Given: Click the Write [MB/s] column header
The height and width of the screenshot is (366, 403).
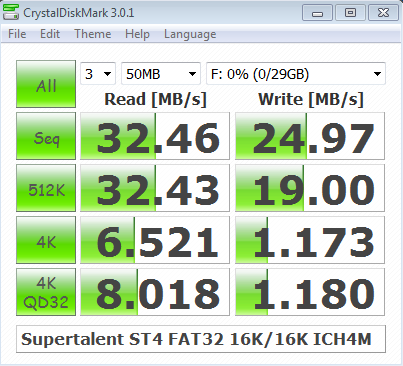Looking at the screenshot, I should pyautogui.click(x=311, y=99).
